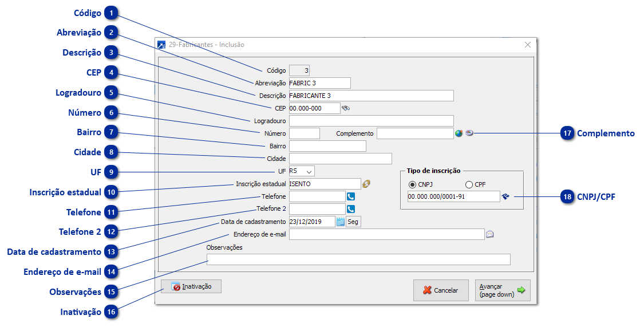Click the Código field showing 3
This screenshot has height=327, width=644.
[299, 70]
